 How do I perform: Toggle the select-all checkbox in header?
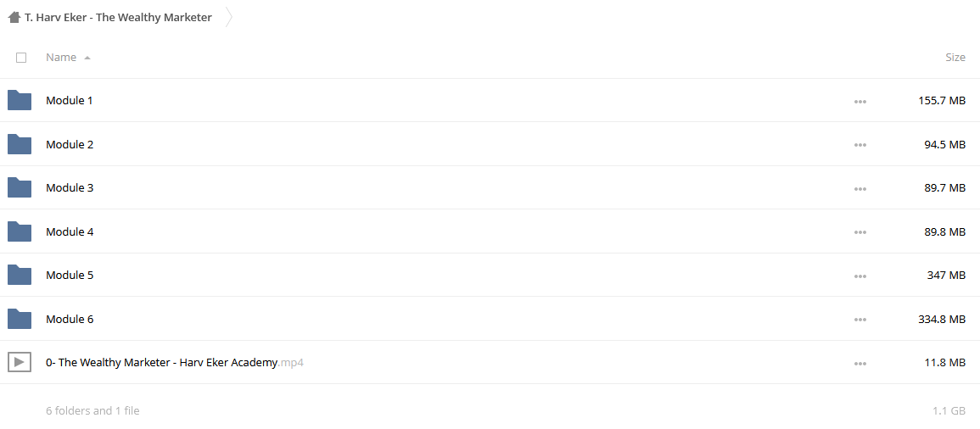(21, 58)
